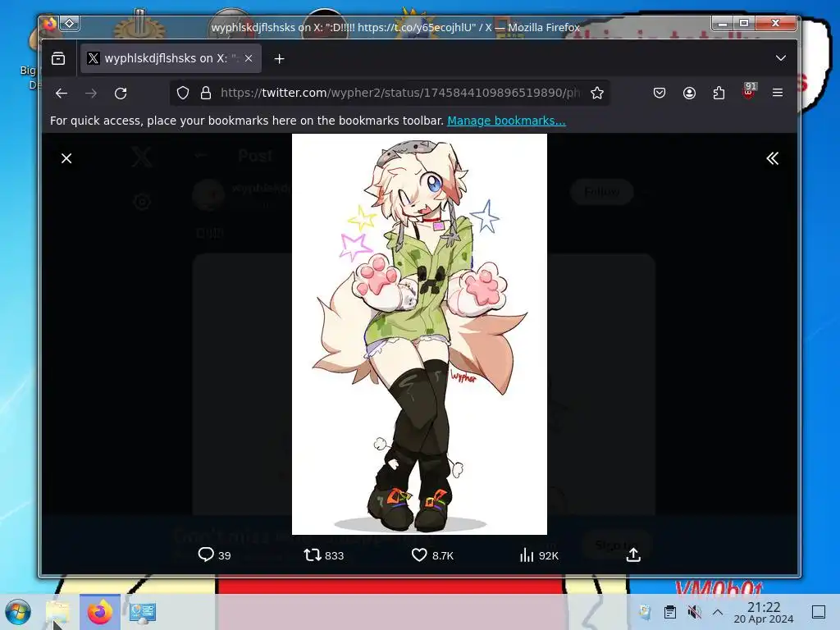The height and width of the screenshot is (630, 840).
Task: Open the Extensions puzzle icon
Action: [719, 93]
